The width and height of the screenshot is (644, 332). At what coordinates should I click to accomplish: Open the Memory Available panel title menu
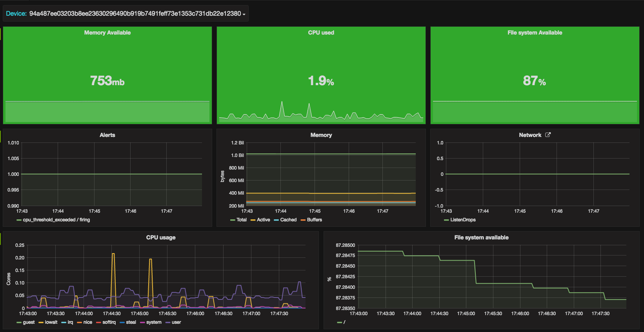click(x=107, y=33)
